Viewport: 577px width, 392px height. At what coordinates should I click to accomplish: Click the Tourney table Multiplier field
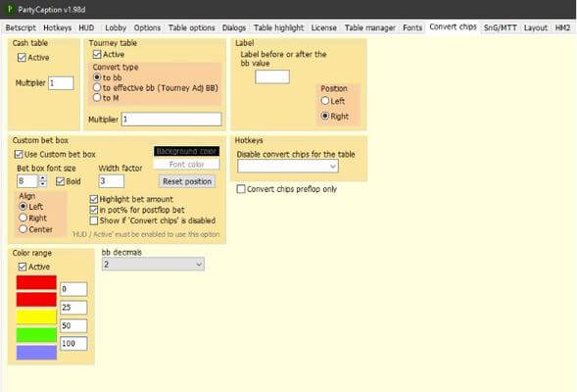tap(171, 120)
